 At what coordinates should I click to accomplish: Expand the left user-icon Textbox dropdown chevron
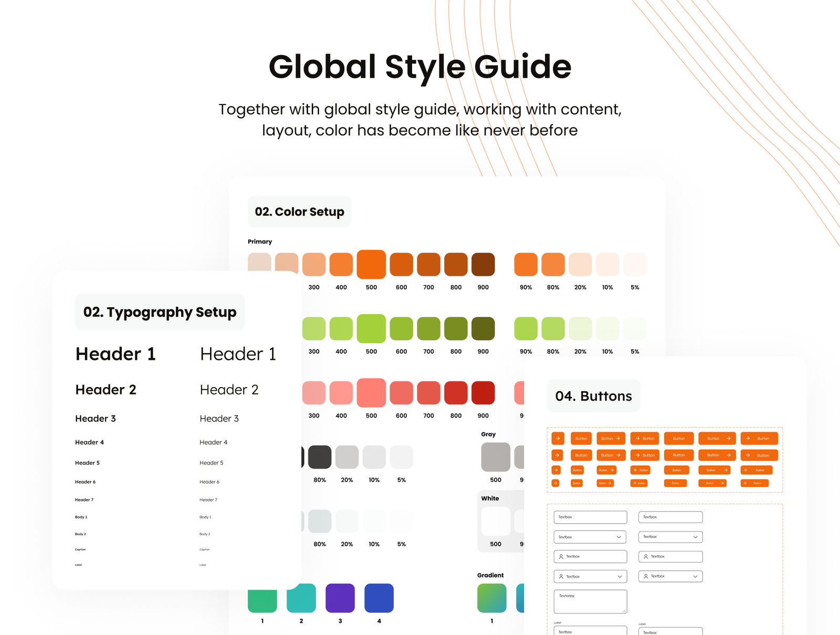(619, 576)
